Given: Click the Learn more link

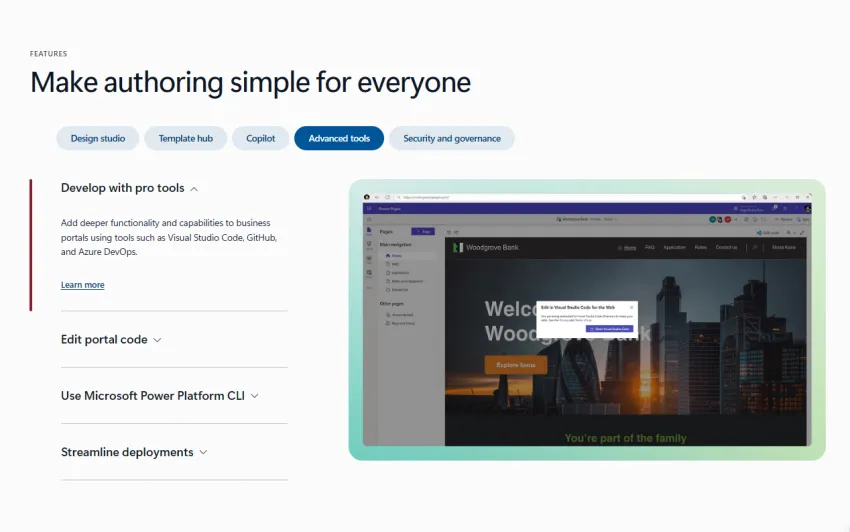Looking at the screenshot, I should coord(82,285).
